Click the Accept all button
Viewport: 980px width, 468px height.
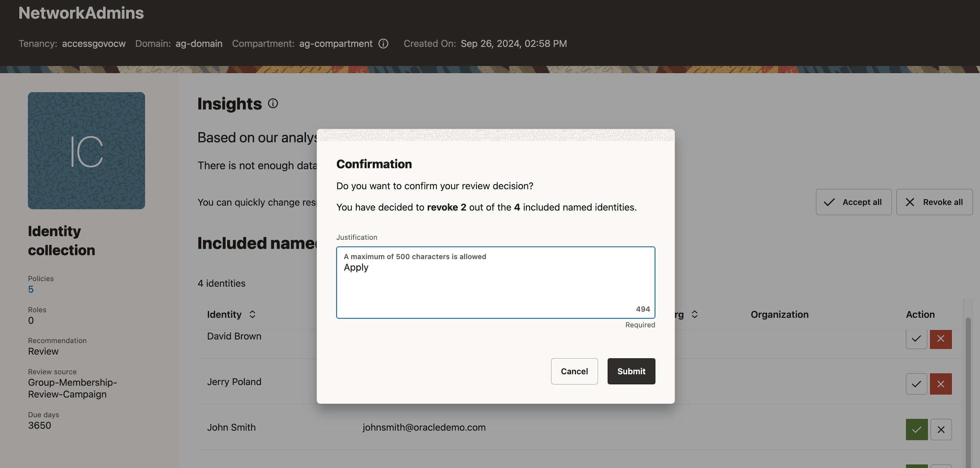click(854, 202)
